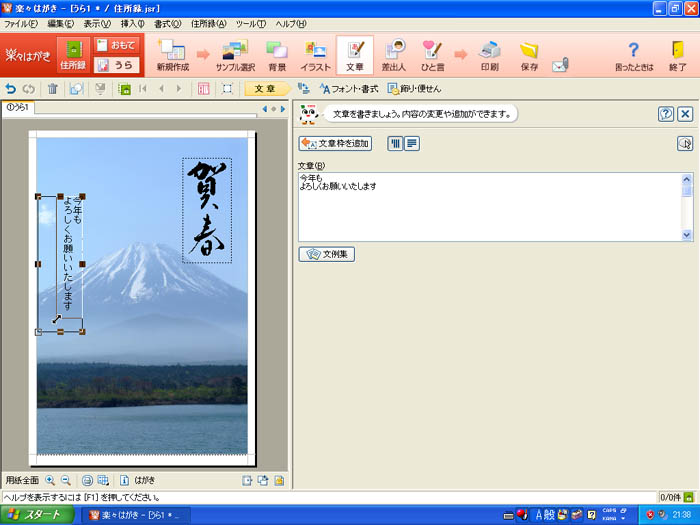Open the 書式 menu
The image size is (700, 525).
[x=167, y=23]
